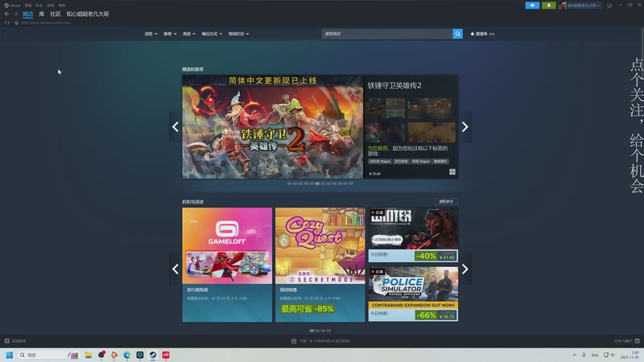Click the ¥72.00 price on featured card
The height and width of the screenshot is (362, 644).
[x=375, y=174]
